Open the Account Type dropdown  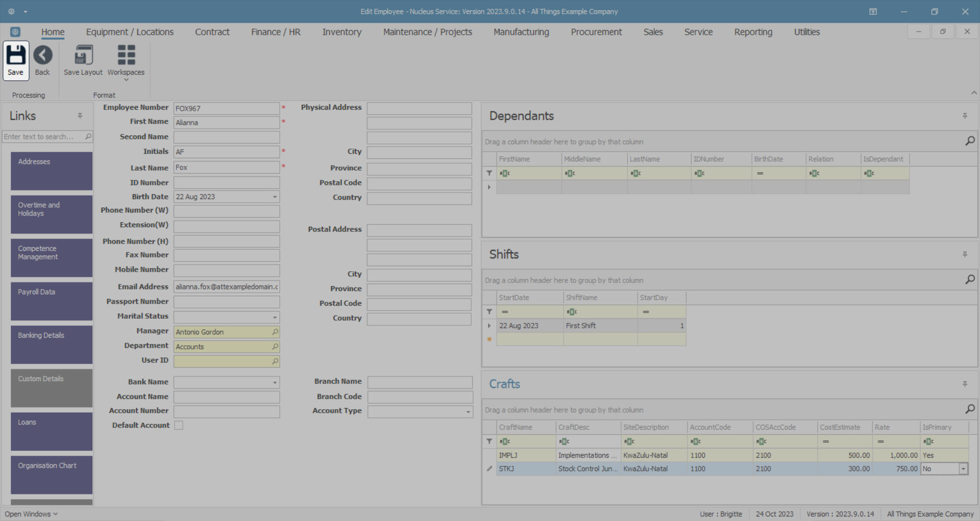tap(468, 412)
